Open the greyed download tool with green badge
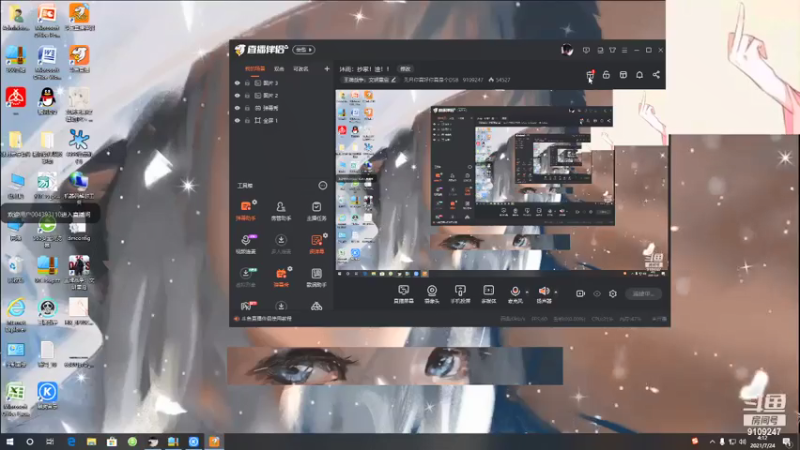800x450 pixels. [x=246, y=278]
